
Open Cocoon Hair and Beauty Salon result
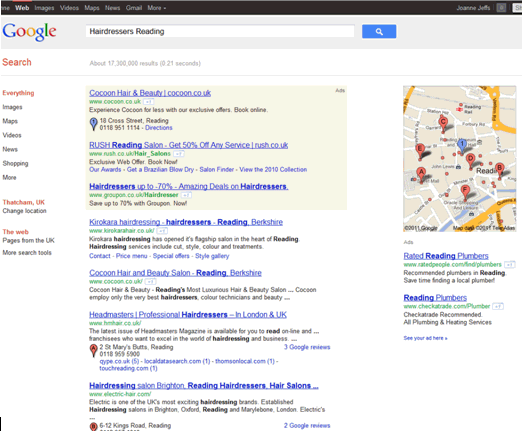coord(175,273)
